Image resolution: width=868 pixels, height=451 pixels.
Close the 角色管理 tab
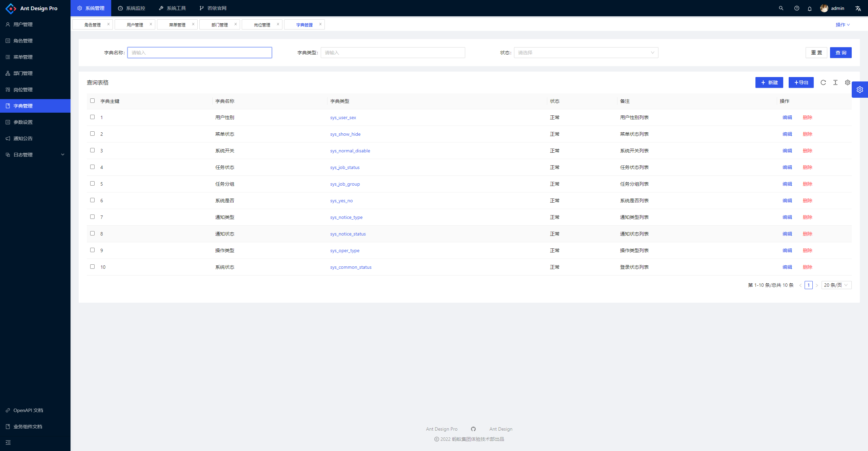[x=108, y=24]
